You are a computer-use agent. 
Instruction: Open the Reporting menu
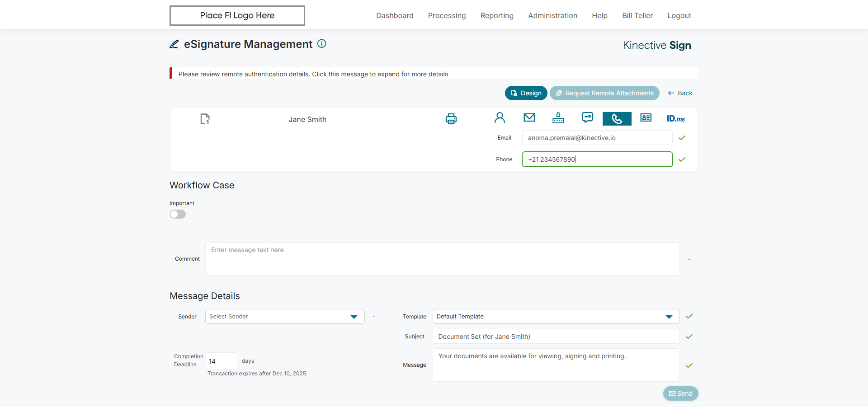pyautogui.click(x=497, y=16)
